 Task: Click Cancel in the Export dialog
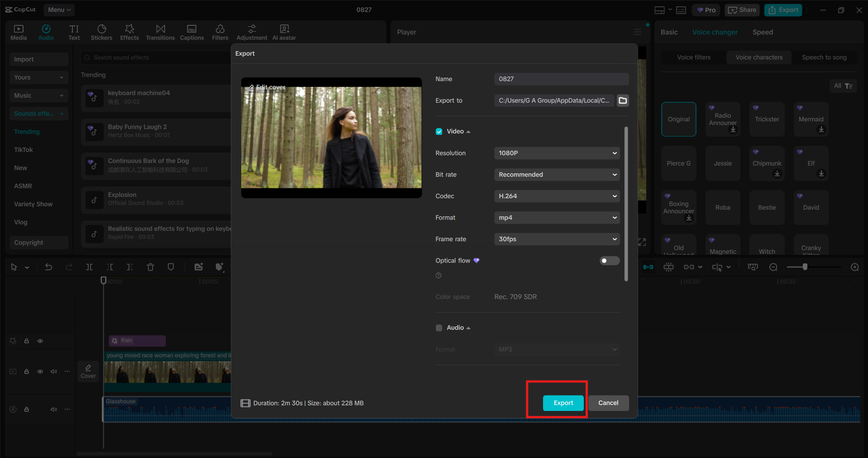point(608,403)
